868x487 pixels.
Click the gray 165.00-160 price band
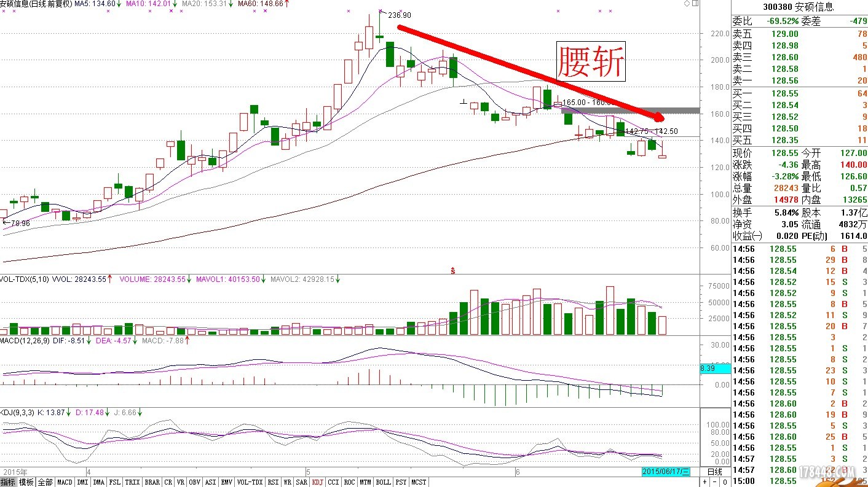click(x=630, y=111)
